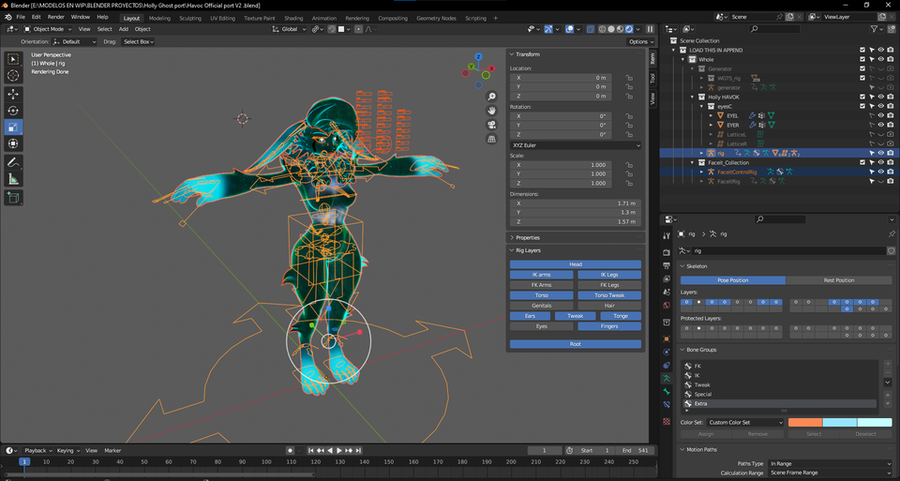Open the Custom Color Set dropdown
The image size is (900, 481).
tap(745, 422)
